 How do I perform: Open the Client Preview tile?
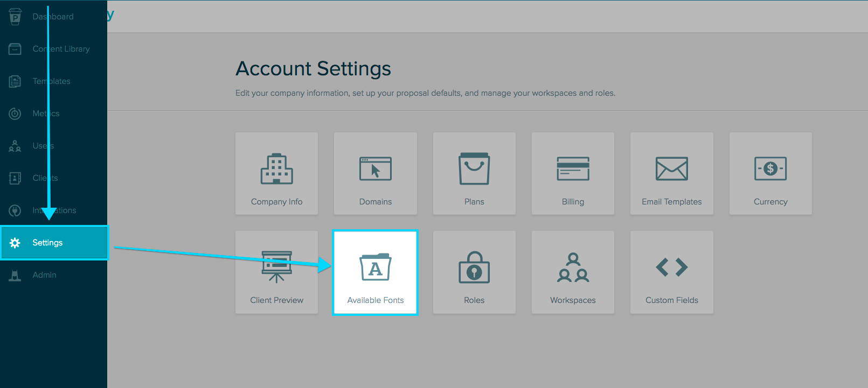coord(276,272)
